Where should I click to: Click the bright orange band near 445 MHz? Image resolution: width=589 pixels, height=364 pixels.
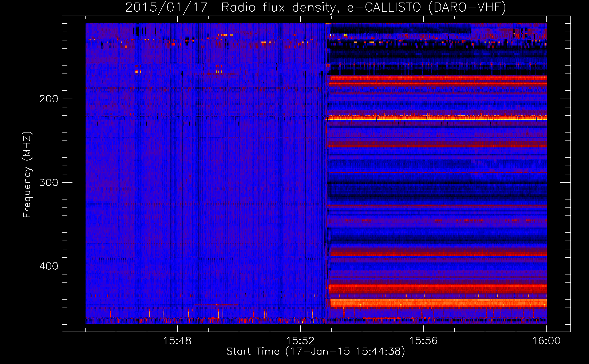tap(438, 303)
